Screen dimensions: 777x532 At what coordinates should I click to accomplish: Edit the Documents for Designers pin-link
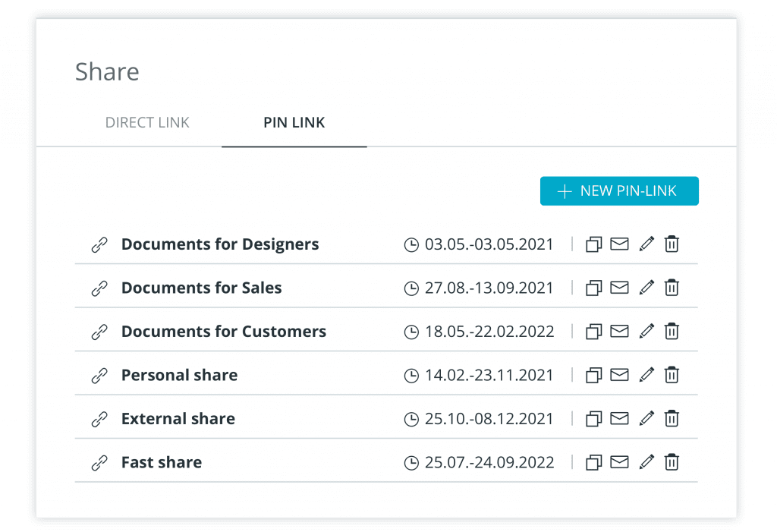click(x=646, y=244)
